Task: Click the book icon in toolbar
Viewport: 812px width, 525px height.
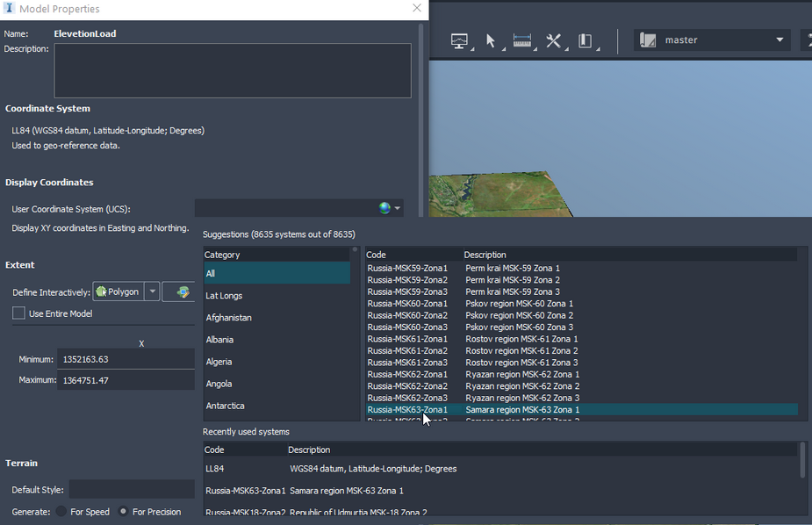Action: click(586, 40)
